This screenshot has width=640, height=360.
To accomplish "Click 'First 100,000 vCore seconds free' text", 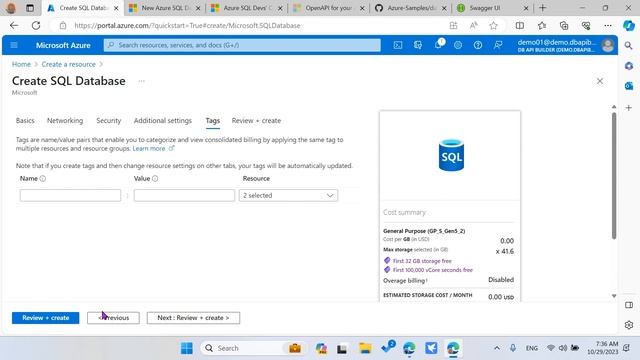I will (433, 270).
